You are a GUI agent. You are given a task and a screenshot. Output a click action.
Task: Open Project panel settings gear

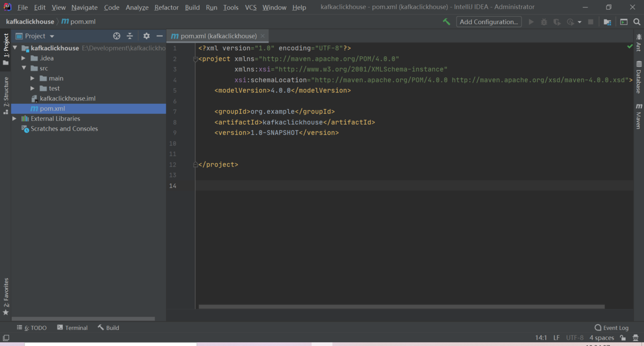147,36
